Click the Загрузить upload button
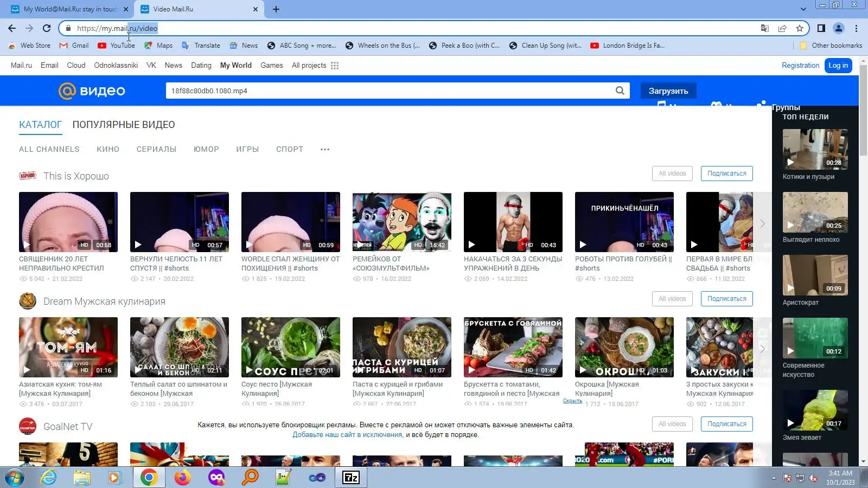Viewport: 868px width, 488px height. (x=668, y=91)
